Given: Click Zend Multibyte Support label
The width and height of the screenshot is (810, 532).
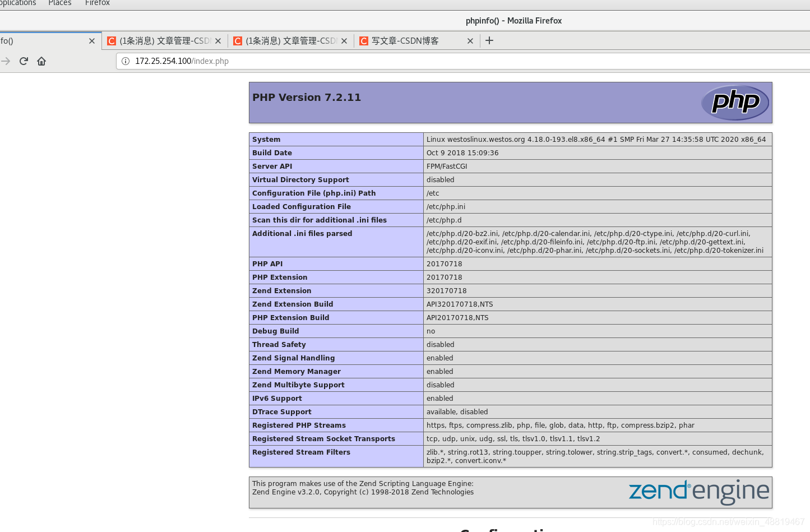Looking at the screenshot, I should coord(298,385).
